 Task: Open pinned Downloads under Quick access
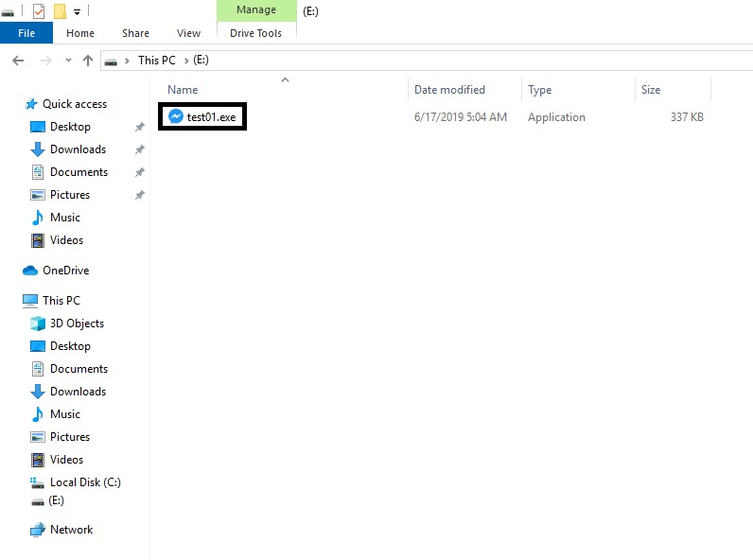point(78,149)
